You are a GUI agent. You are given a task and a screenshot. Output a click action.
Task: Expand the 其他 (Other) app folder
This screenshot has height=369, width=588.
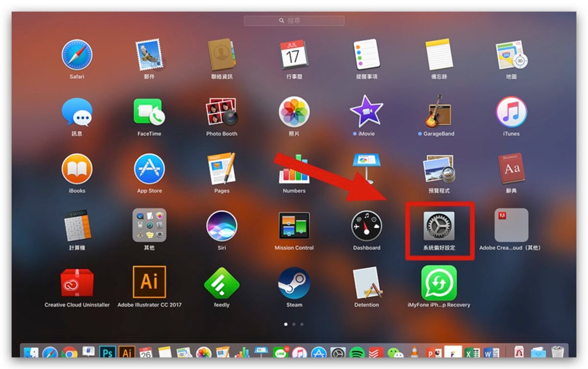[149, 226]
